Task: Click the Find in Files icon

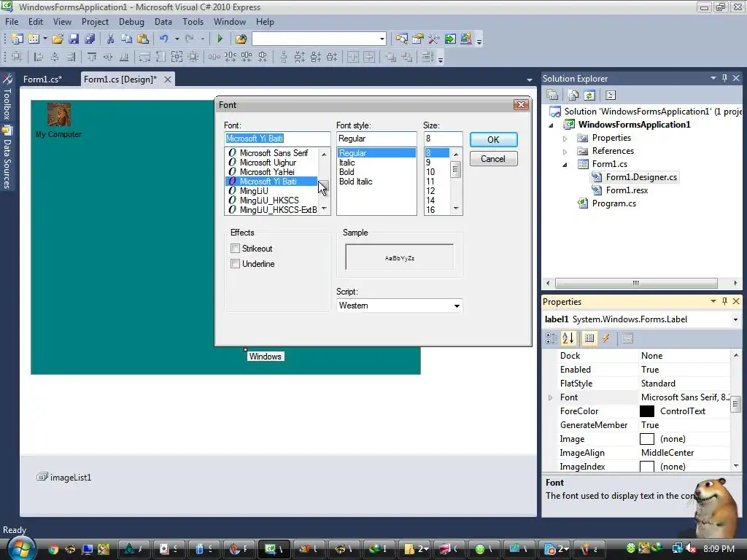Action: 241,39
